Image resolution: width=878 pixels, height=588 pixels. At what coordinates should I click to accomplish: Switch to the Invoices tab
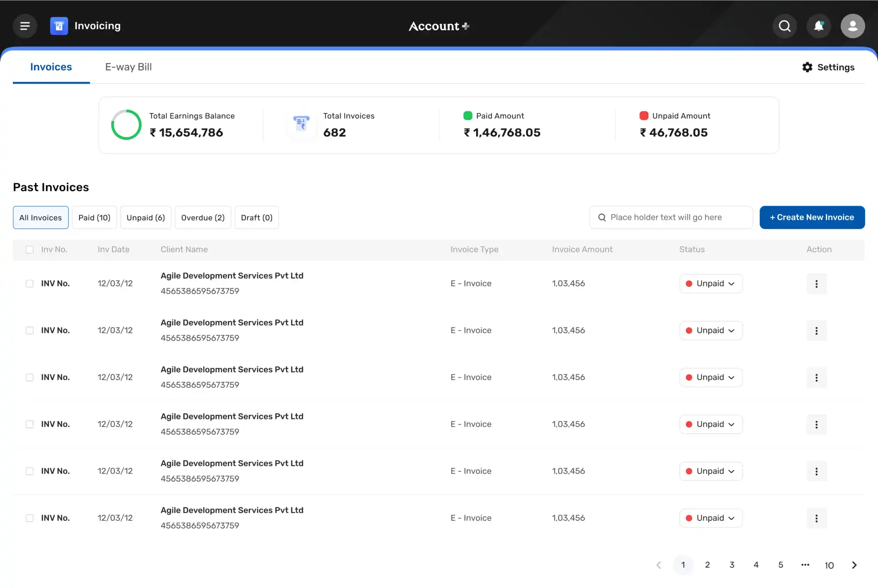coord(51,67)
